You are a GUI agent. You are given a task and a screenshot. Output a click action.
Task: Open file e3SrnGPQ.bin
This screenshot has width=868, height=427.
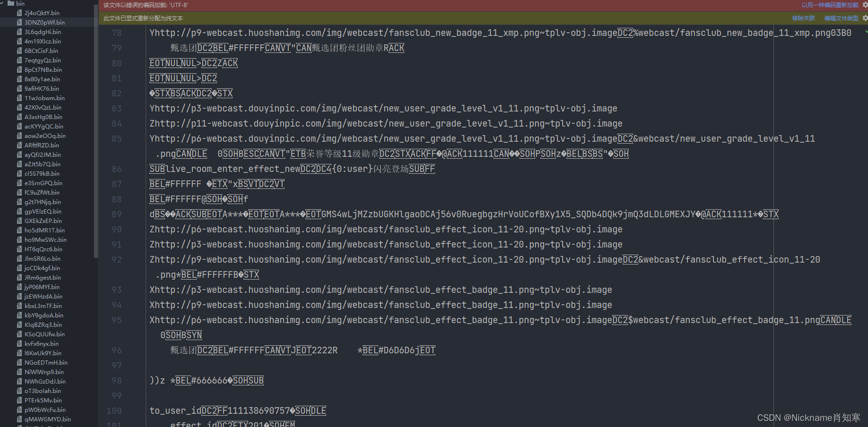point(43,183)
